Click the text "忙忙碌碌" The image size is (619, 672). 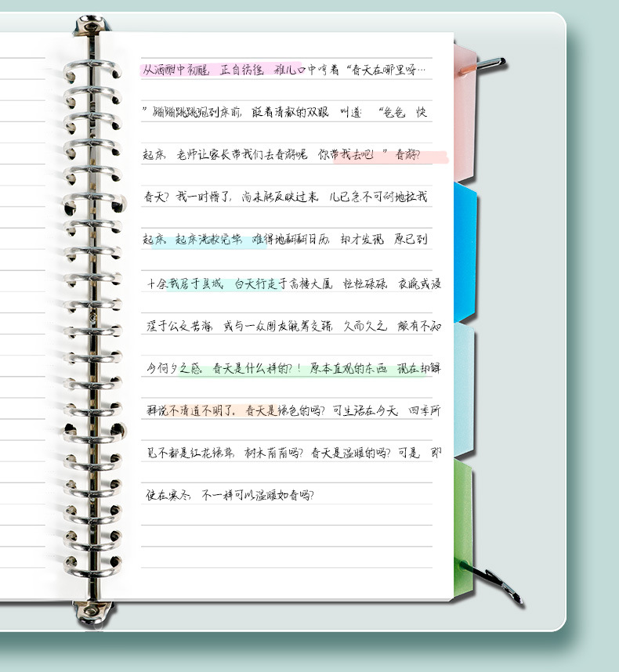pos(365,284)
